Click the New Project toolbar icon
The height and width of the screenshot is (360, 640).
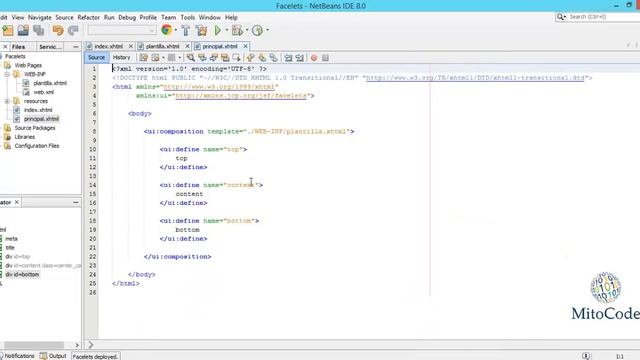(x=8, y=31)
